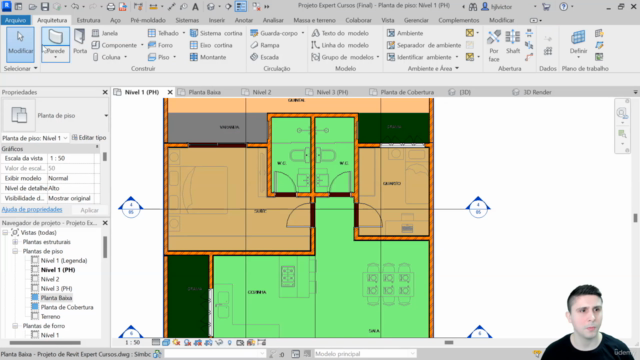Open the Planta de piso type selector dropdown
Image resolution: width=640 pixels, height=360 pixels.
pyautogui.click(x=106, y=116)
